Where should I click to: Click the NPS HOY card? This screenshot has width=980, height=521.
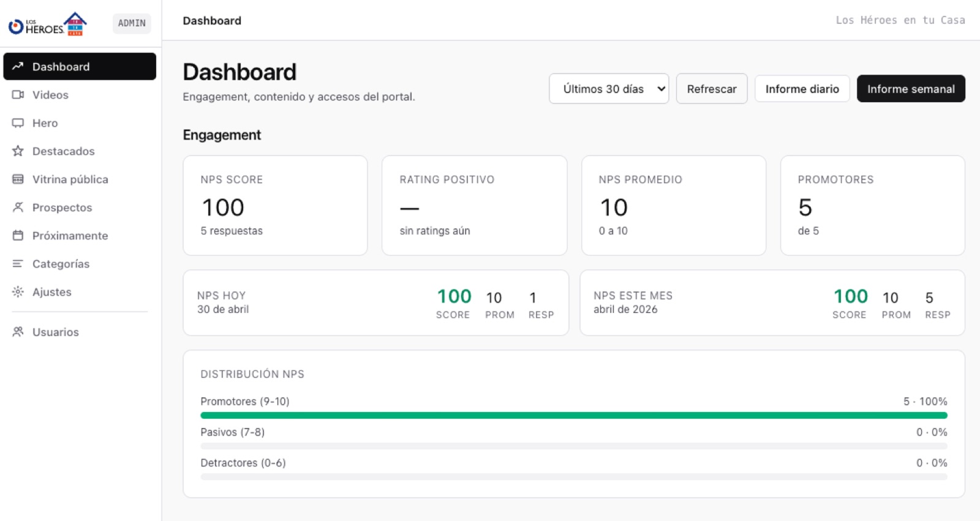tap(375, 302)
